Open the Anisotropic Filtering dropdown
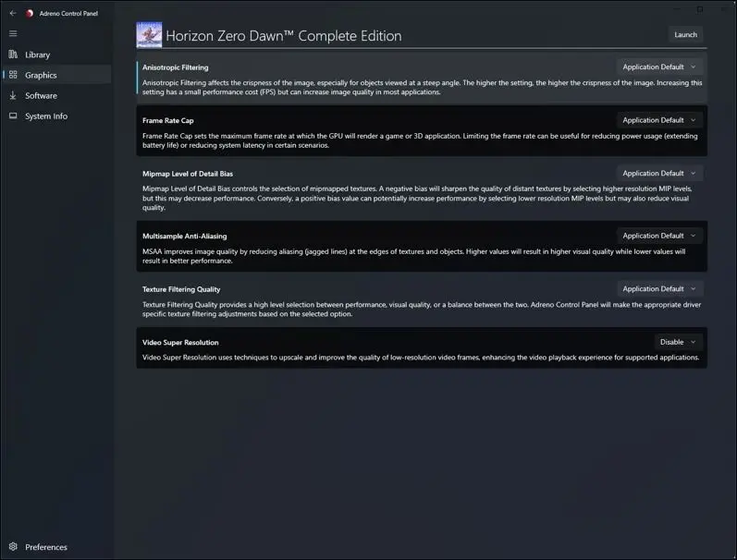 pos(659,67)
